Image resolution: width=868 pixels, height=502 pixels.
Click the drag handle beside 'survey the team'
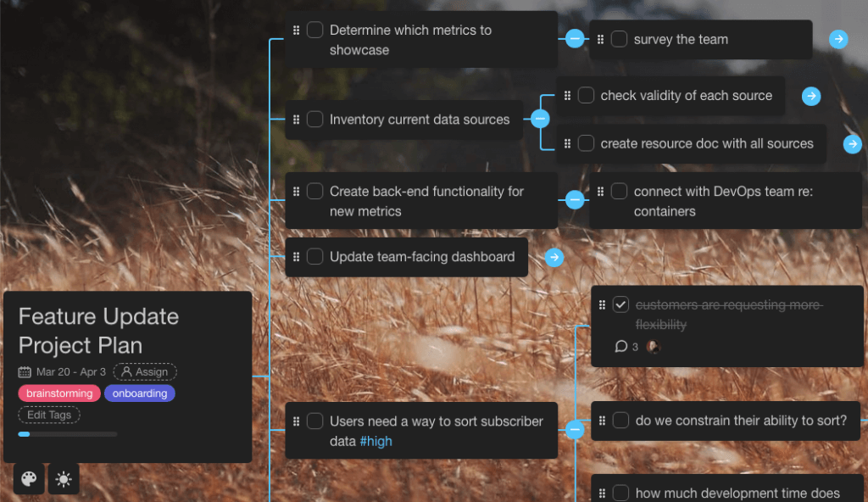(600, 39)
